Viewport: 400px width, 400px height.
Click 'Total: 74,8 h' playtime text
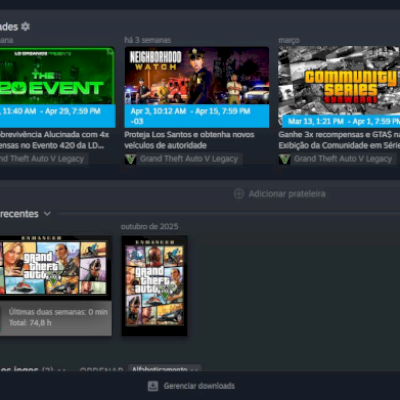coord(30,323)
